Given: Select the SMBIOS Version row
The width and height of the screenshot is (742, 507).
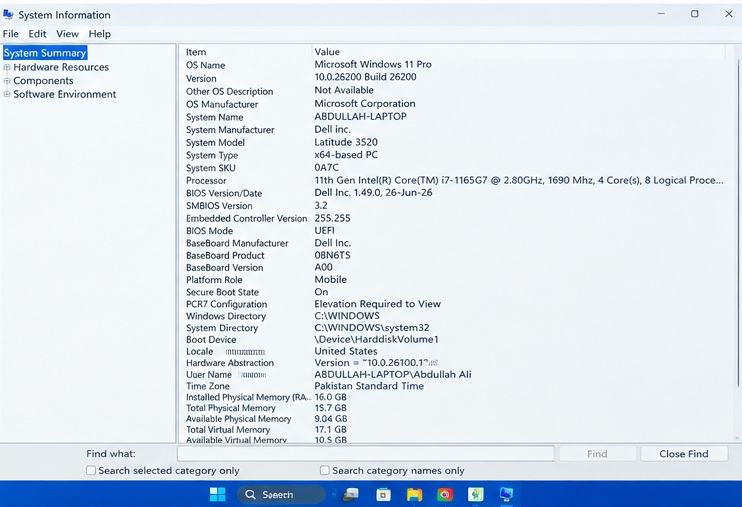Looking at the screenshot, I should [x=453, y=206].
